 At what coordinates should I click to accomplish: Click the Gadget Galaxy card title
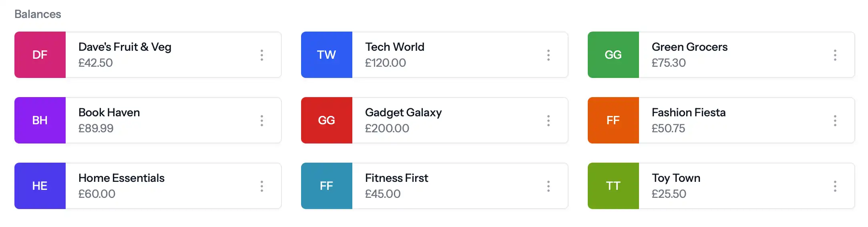[403, 112]
